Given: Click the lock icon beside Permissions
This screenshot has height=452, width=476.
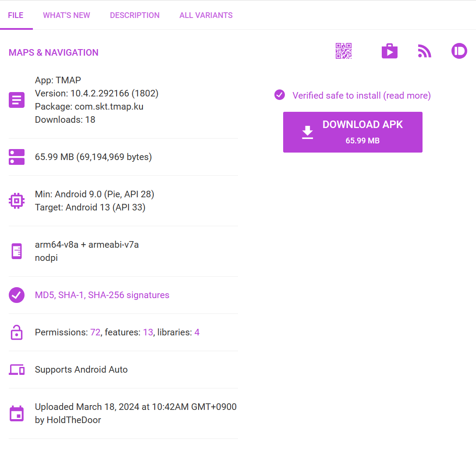Looking at the screenshot, I should tap(17, 332).
